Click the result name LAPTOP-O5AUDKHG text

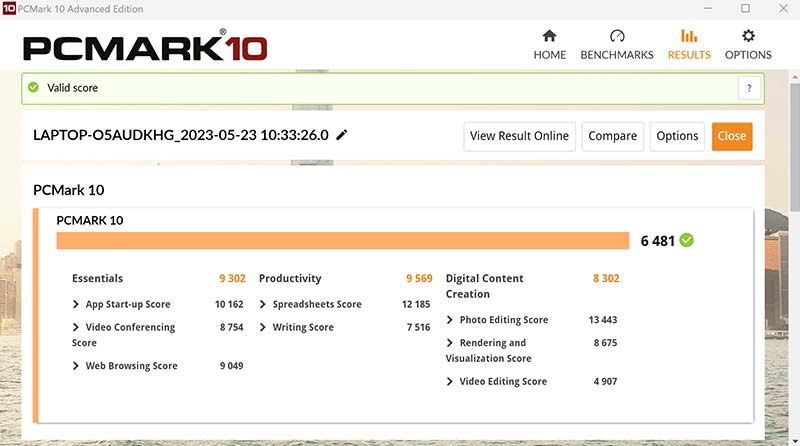pyautogui.click(x=181, y=135)
